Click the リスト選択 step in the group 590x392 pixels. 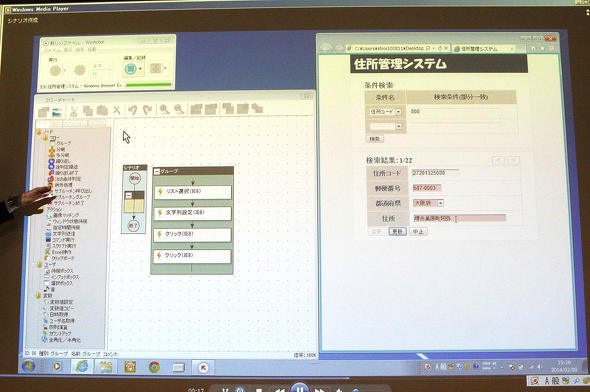click(x=193, y=191)
